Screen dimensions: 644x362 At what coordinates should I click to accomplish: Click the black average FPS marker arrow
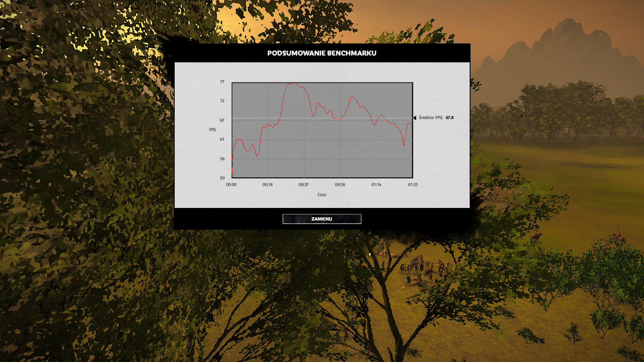tap(414, 118)
